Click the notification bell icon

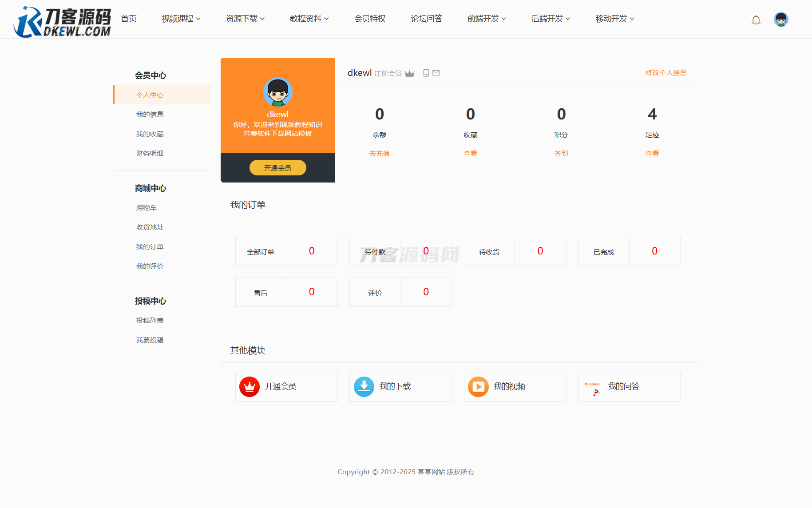pos(756,20)
